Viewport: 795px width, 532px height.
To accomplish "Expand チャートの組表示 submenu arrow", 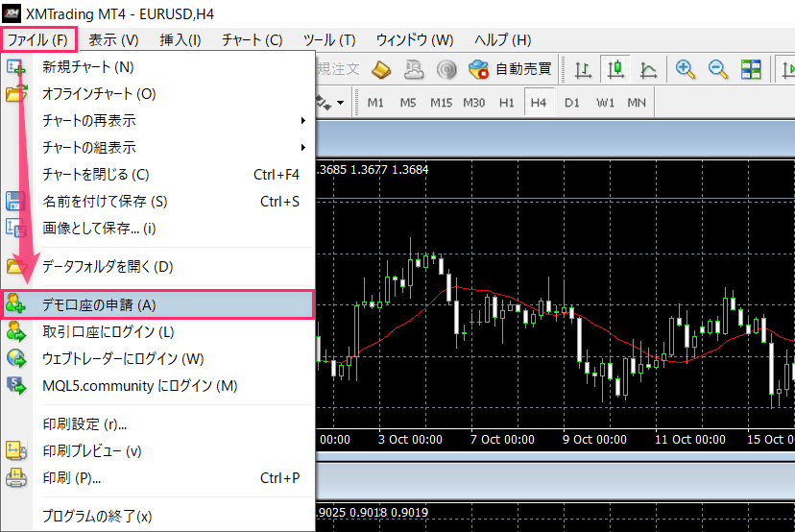I will [302, 148].
